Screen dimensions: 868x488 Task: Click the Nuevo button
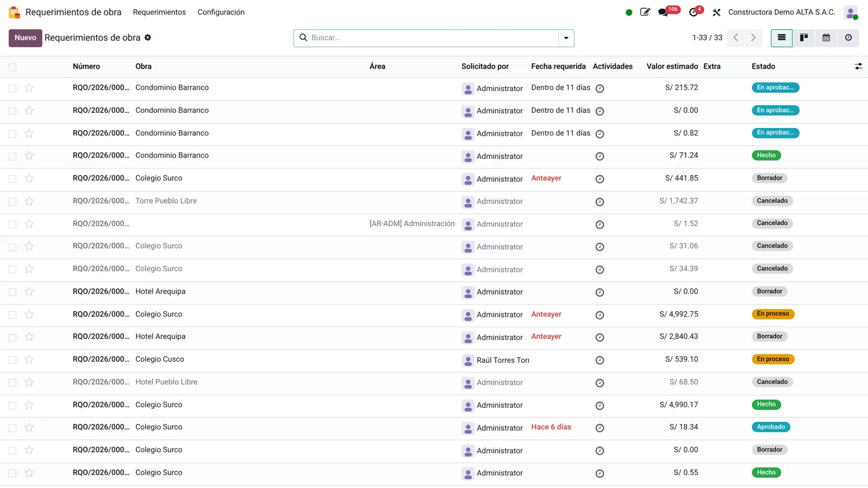click(25, 37)
